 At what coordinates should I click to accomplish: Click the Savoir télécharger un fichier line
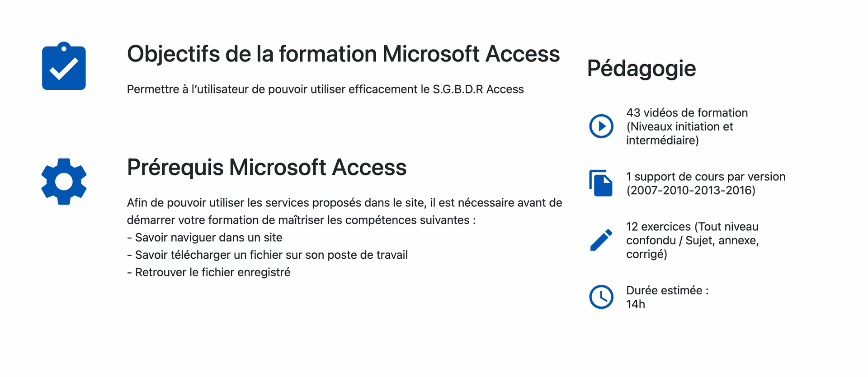[267, 255]
